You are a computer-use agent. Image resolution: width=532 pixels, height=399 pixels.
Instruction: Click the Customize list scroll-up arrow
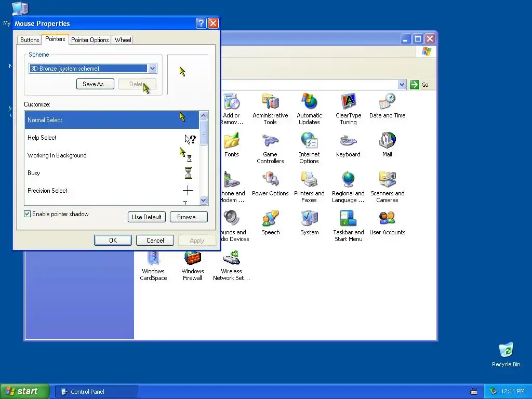point(203,115)
